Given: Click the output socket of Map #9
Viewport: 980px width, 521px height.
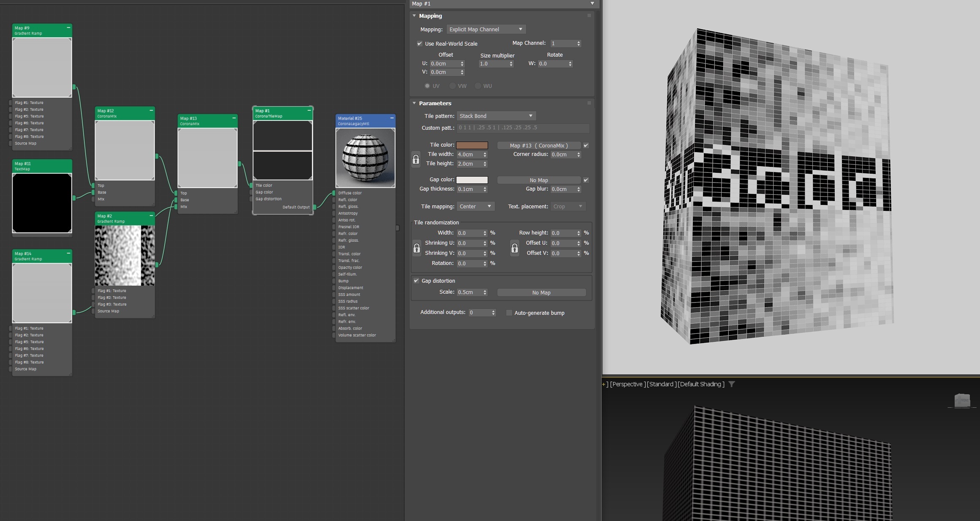Looking at the screenshot, I should tap(74, 87).
